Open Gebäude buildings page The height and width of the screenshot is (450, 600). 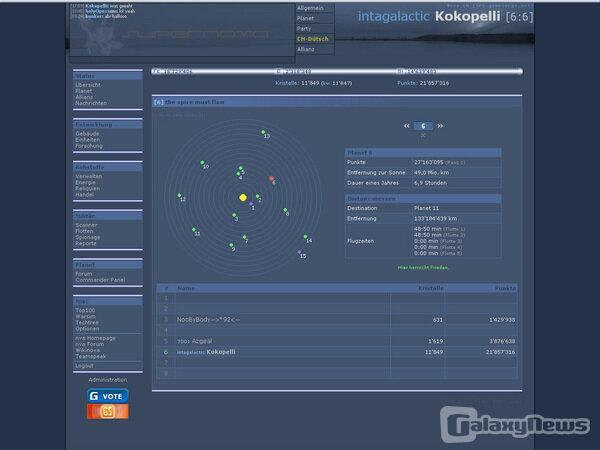tap(87, 134)
